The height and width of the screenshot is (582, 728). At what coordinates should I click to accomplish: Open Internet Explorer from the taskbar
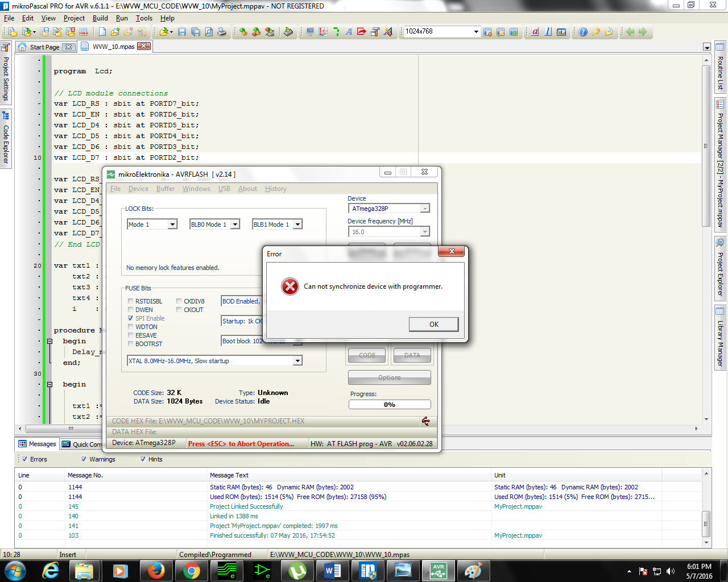[x=51, y=570]
